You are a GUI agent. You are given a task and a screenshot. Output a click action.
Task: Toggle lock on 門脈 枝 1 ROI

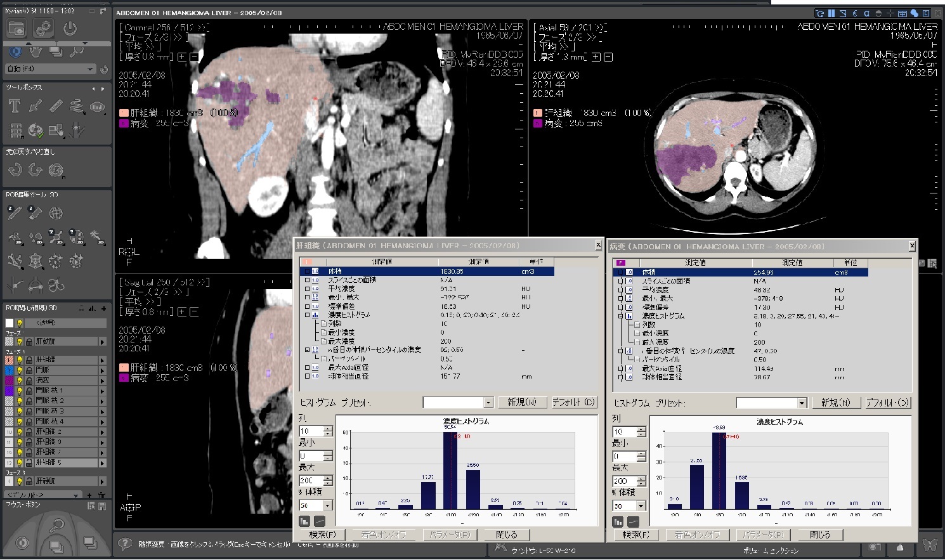[29, 391]
